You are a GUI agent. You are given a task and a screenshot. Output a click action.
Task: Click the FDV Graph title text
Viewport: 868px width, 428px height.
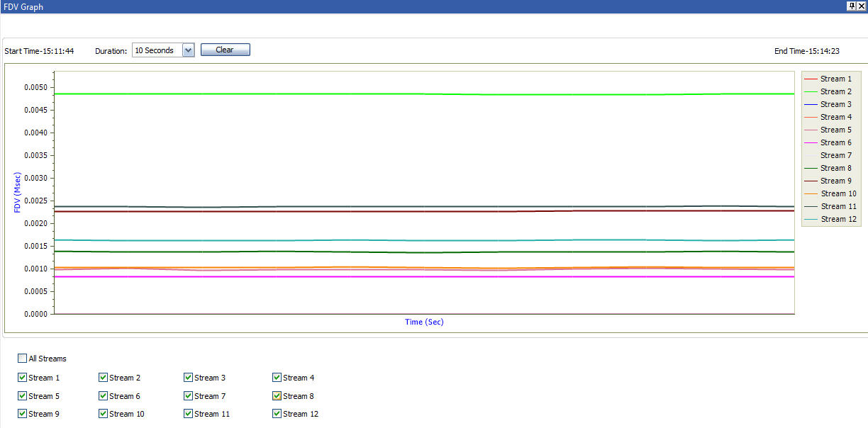[23, 6]
